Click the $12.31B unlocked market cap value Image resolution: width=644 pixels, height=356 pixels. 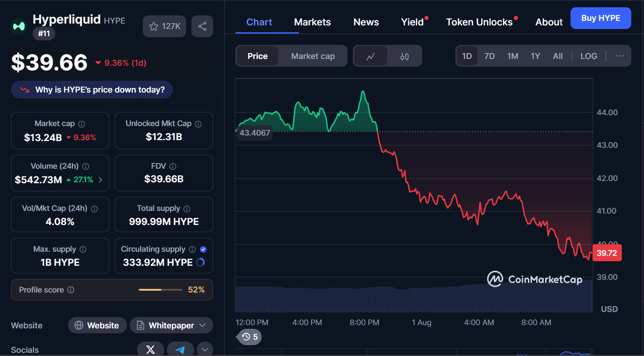tap(164, 137)
